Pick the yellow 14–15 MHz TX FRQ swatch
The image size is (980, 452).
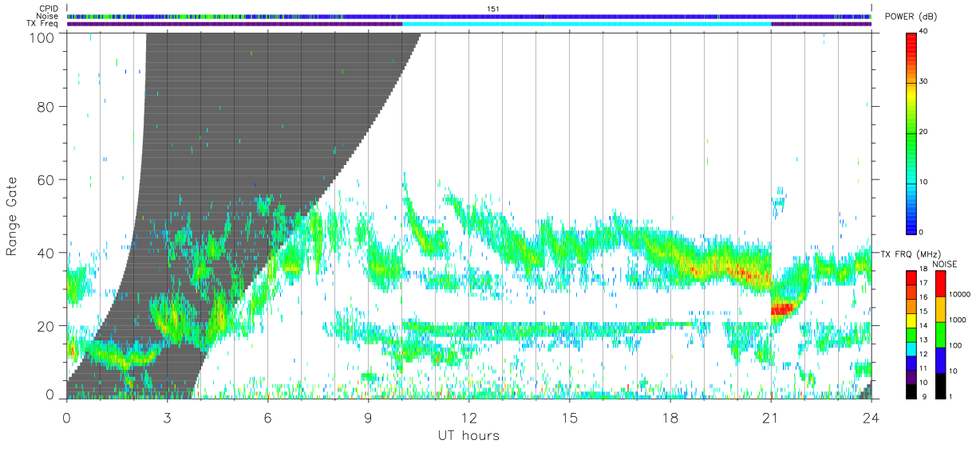click(912, 320)
